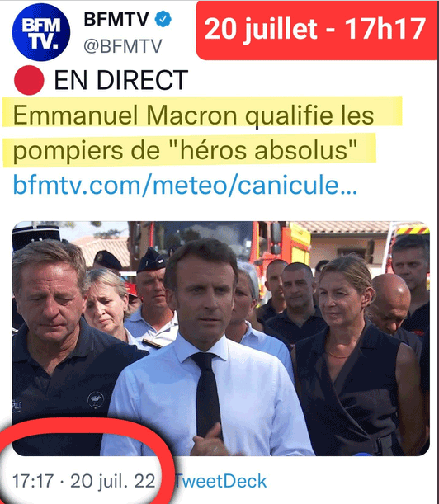Click the red 20 juillet - 17h17 banner
Image resolution: width=439 pixels, height=504 pixels.
click(316, 30)
